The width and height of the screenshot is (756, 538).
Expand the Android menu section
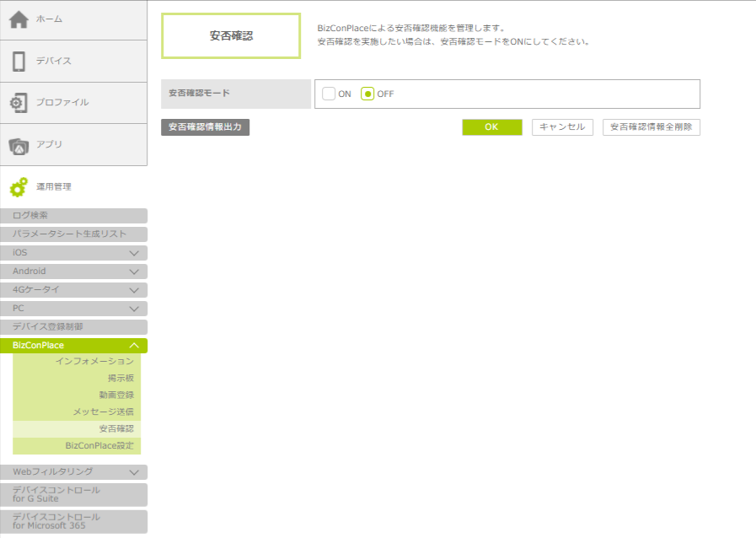133,272
